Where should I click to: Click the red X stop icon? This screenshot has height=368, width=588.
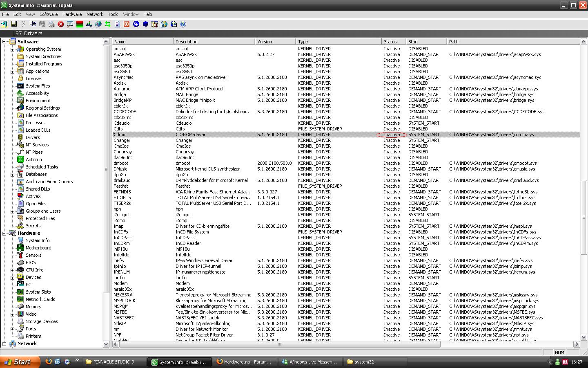click(61, 24)
